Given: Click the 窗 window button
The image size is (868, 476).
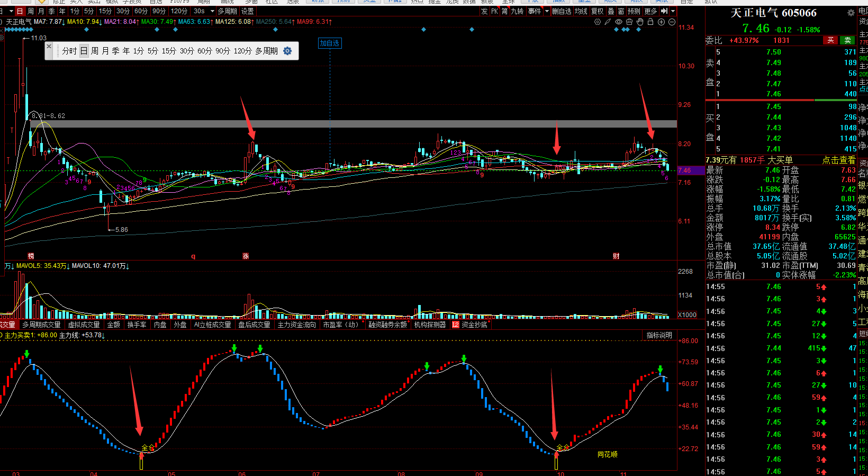Looking at the screenshot, I should coord(621,11).
